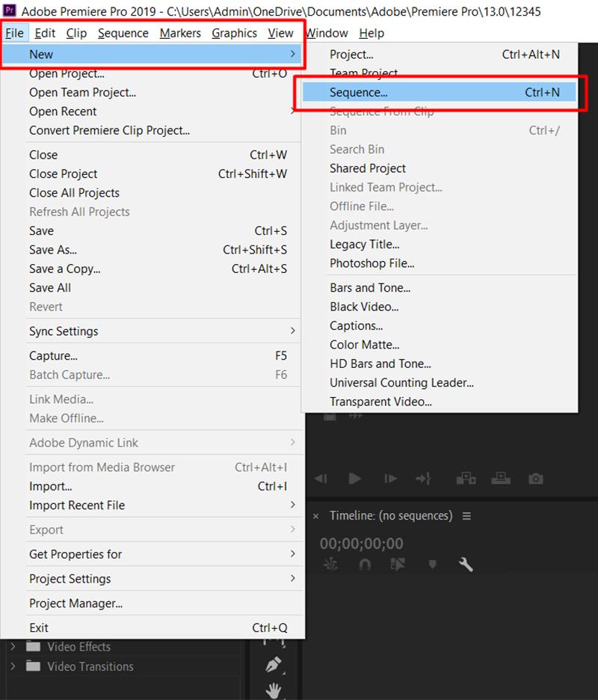The height and width of the screenshot is (700, 598).
Task: Toggle insert and overwrite sequences as nests
Action: (x=329, y=564)
